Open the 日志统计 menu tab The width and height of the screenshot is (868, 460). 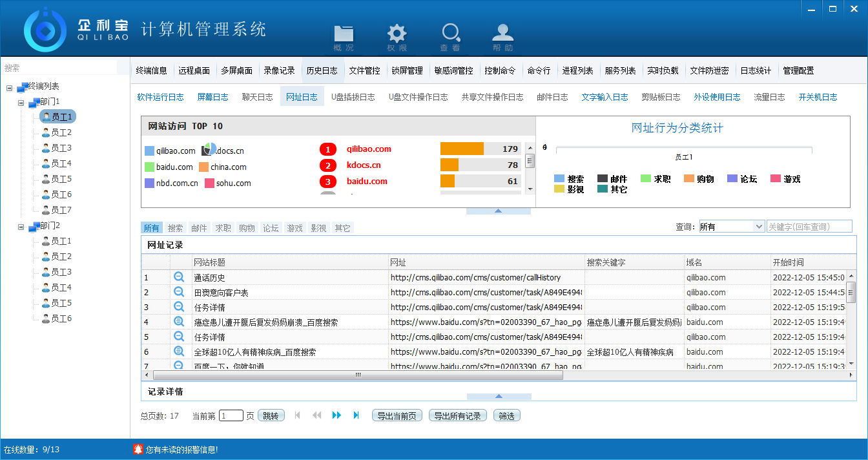[756, 70]
